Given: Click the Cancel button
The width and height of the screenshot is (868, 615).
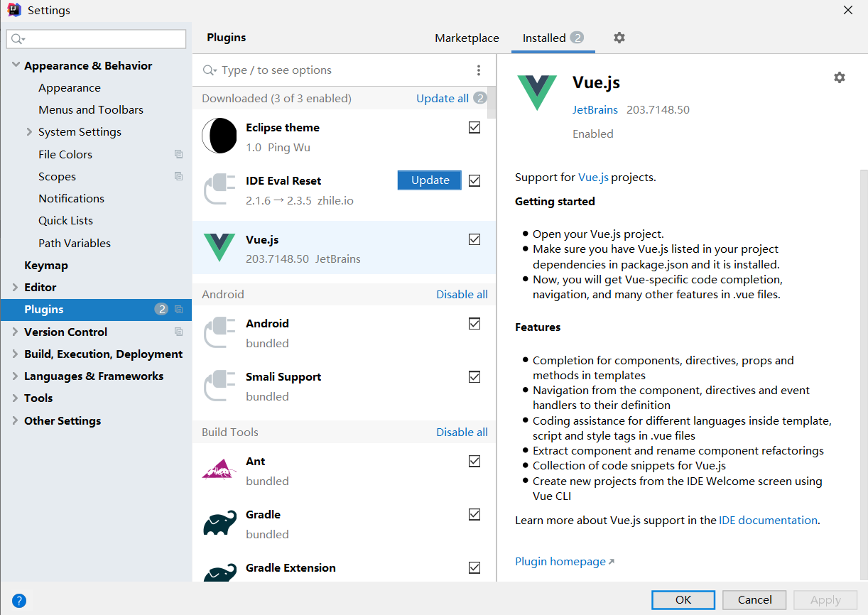Looking at the screenshot, I should tap(754, 600).
